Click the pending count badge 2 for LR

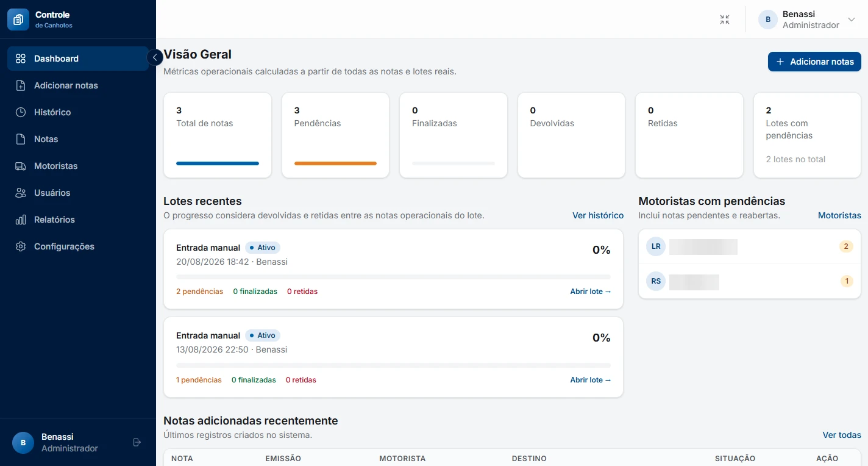[846, 246]
